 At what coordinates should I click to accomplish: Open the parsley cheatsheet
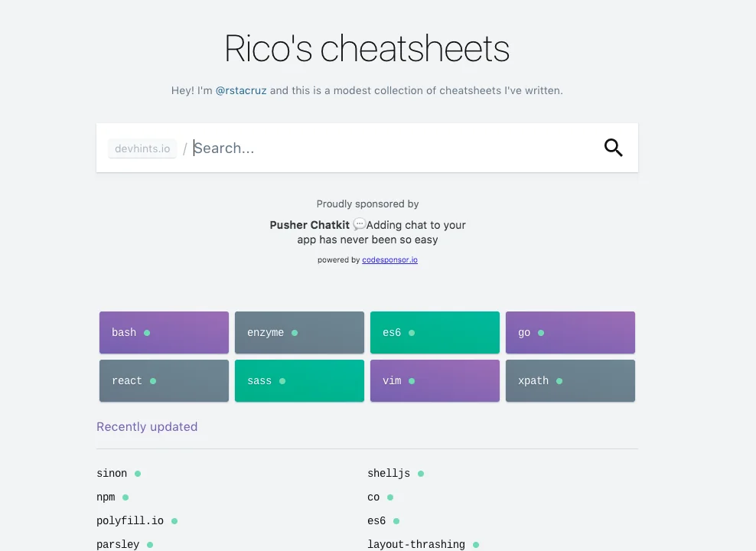[118, 544]
